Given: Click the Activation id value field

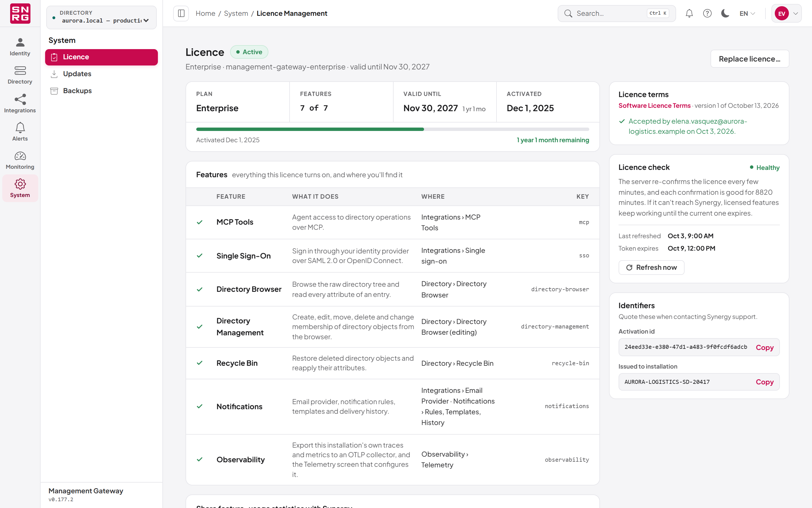Looking at the screenshot, I should tap(685, 347).
